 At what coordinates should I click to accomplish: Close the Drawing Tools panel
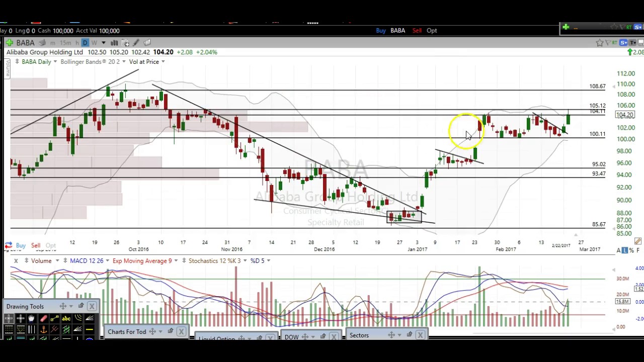92,306
